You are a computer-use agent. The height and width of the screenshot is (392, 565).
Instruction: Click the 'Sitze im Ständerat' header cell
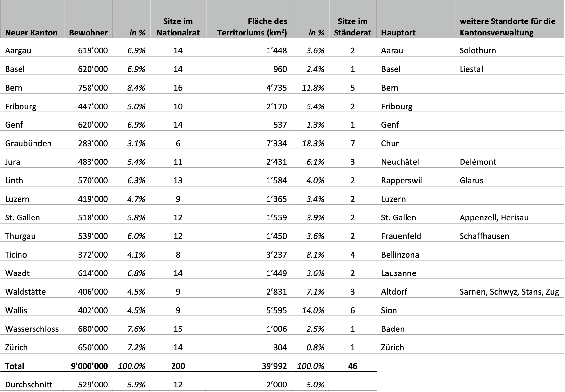point(352,27)
